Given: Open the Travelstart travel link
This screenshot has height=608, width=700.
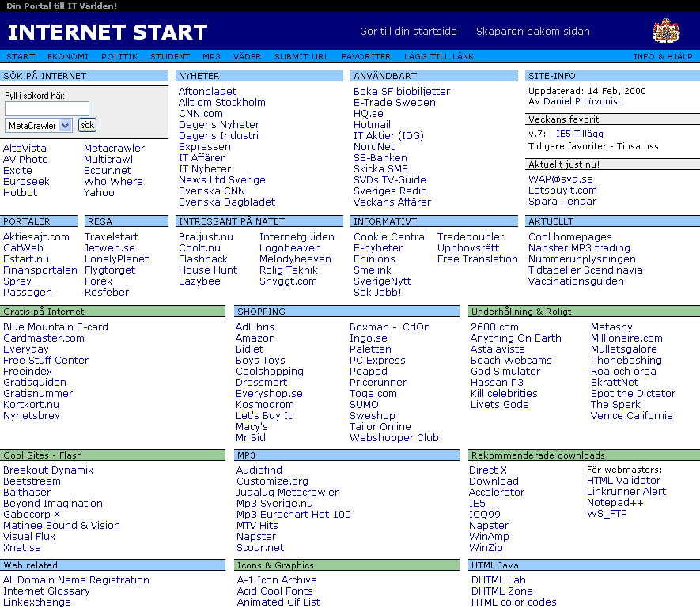Looking at the screenshot, I should 112,237.
